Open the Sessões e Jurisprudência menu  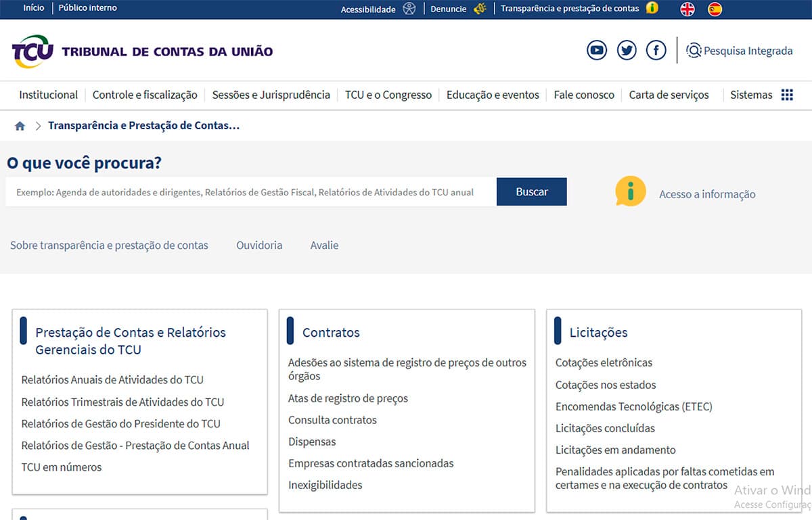point(270,95)
